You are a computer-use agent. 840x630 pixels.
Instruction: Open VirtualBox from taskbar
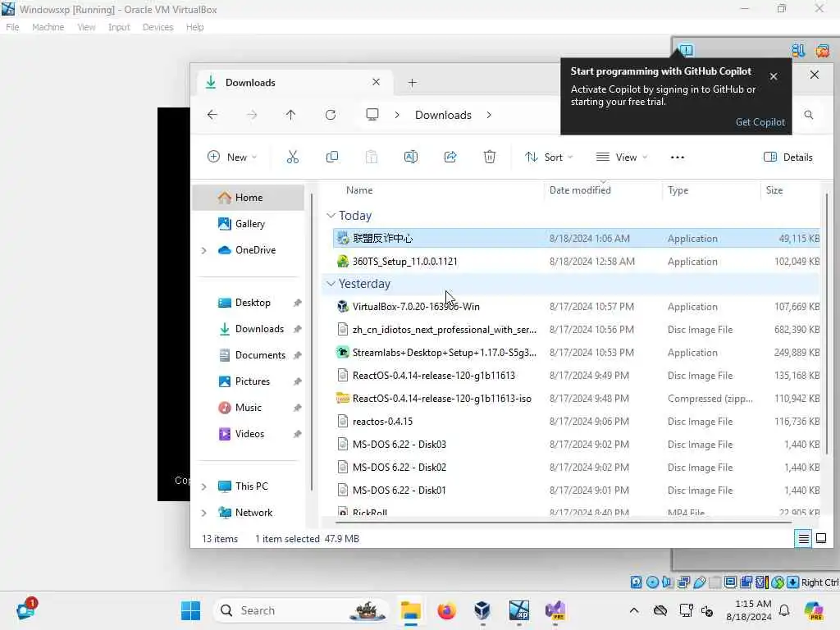coord(482,610)
